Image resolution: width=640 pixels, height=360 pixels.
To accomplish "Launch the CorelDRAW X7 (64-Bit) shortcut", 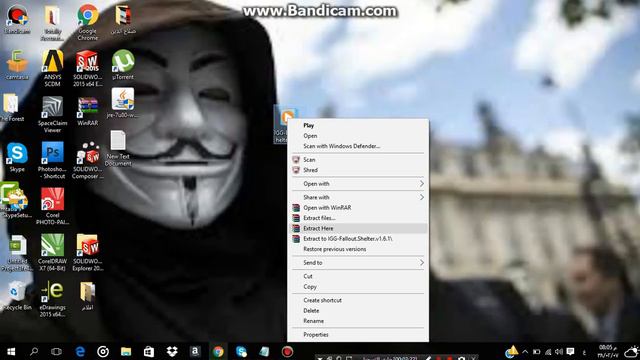I will coord(53,253).
